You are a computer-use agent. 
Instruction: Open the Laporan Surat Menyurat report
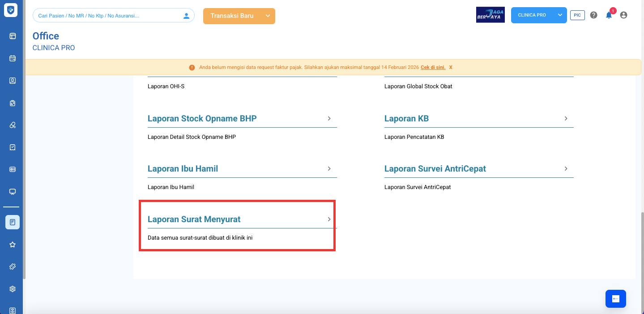coord(194,219)
